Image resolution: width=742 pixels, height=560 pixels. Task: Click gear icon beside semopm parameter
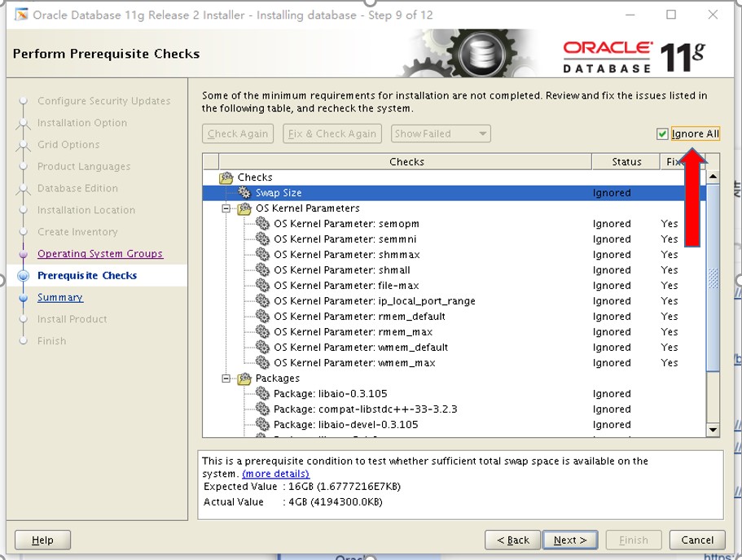tap(262, 223)
